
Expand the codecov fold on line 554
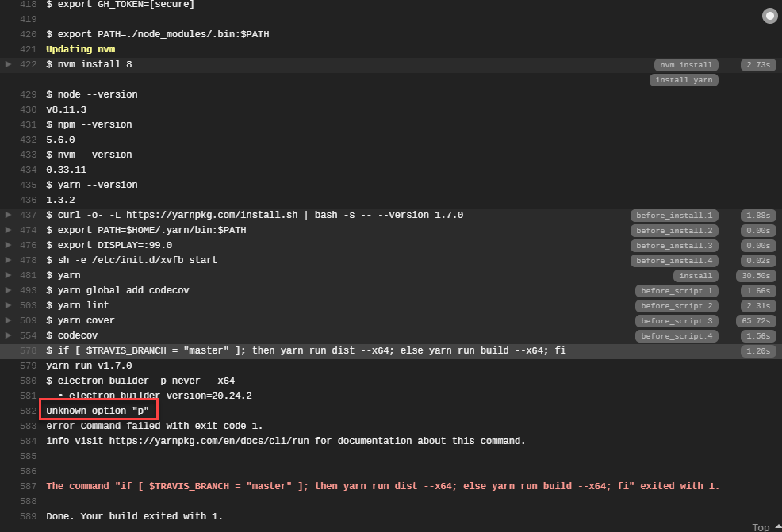click(8, 335)
